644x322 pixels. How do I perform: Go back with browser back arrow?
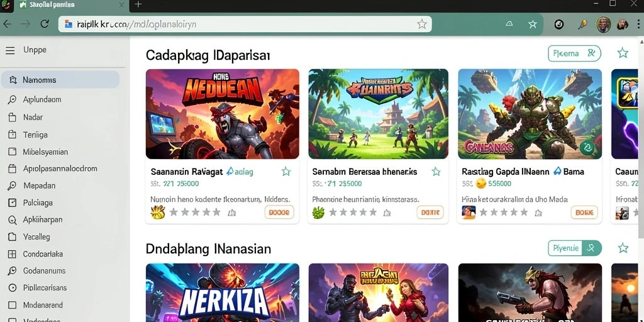click(x=7, y=25)
